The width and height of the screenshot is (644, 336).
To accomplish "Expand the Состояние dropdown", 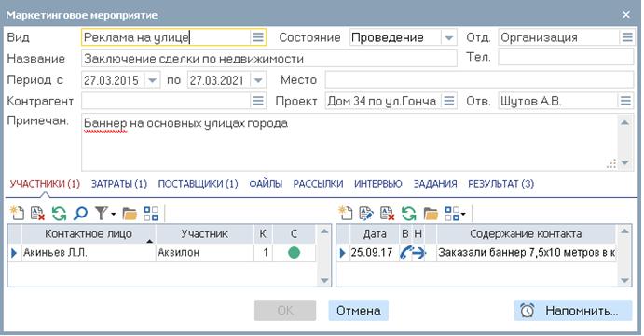I will click(x=449, y=38).
